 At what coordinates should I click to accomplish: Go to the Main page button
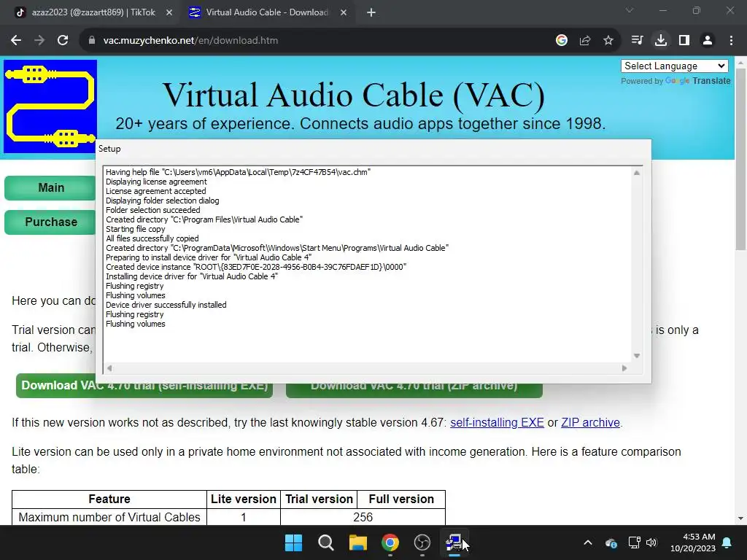coord(50,187)
